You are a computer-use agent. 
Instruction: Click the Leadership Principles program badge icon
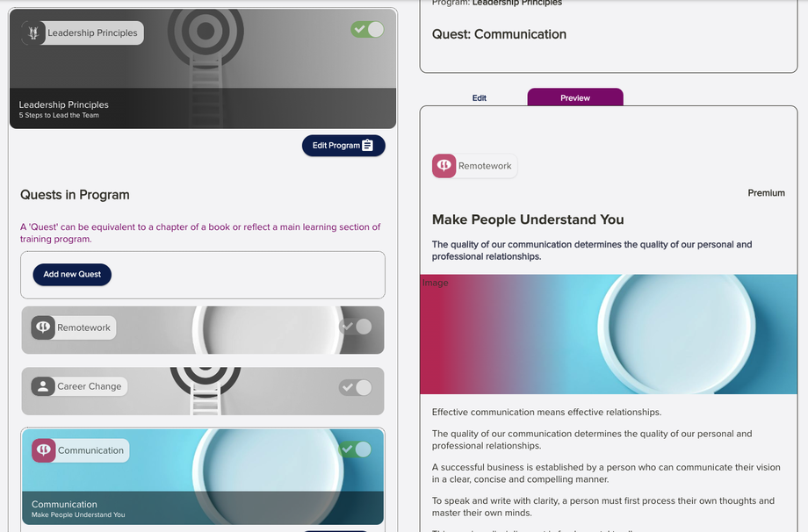33,33
